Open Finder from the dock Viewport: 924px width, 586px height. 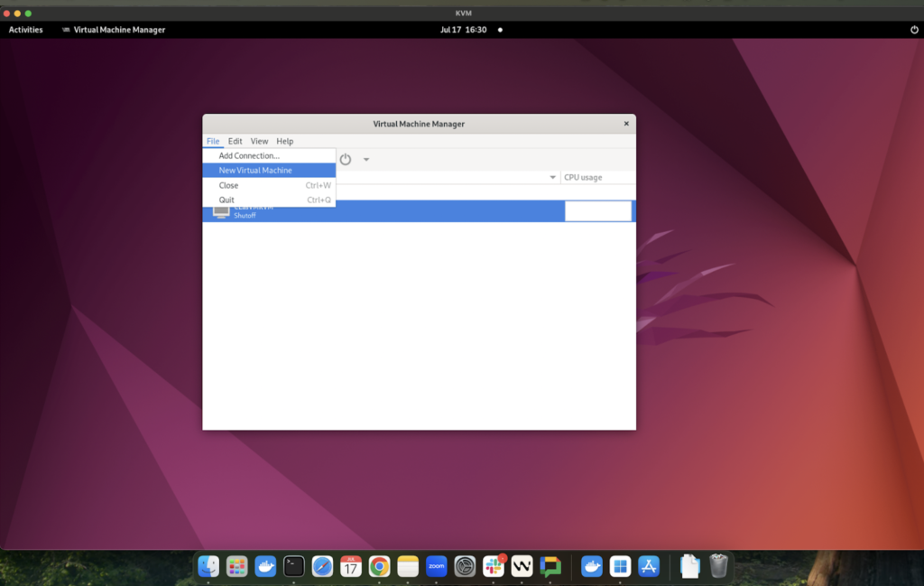208,566
